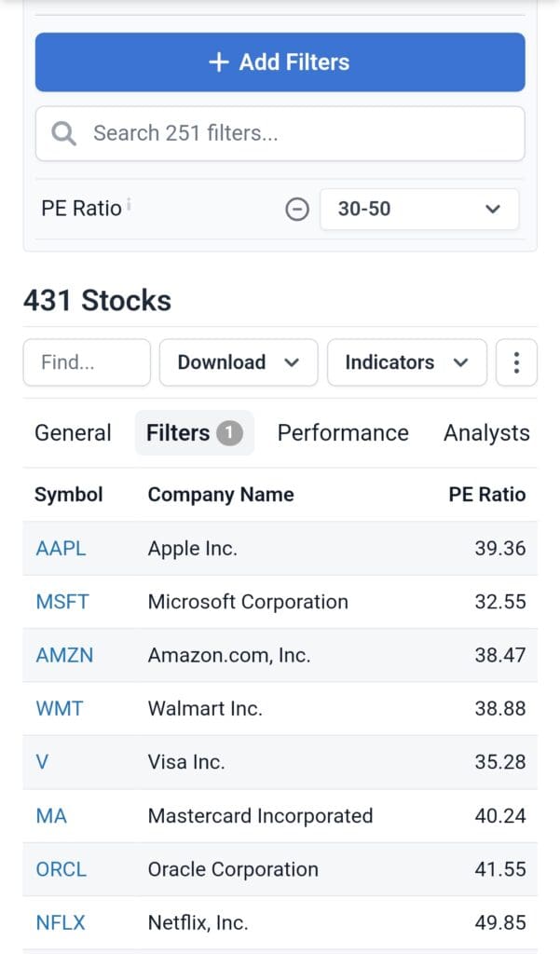Expand the Indicators dropdown

pos(406,362)
